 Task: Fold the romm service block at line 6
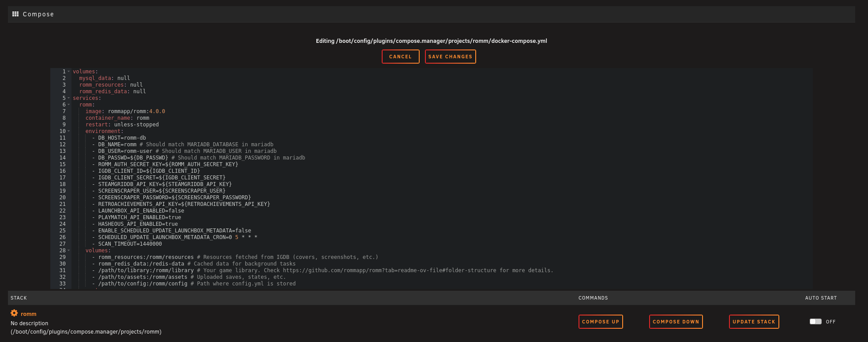tap(69, 105)
